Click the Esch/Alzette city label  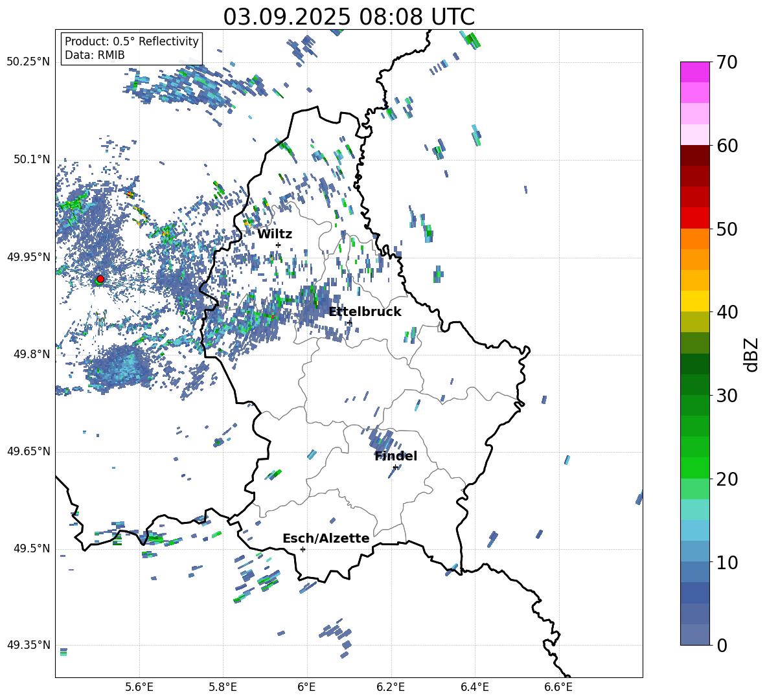coord(326,538)
